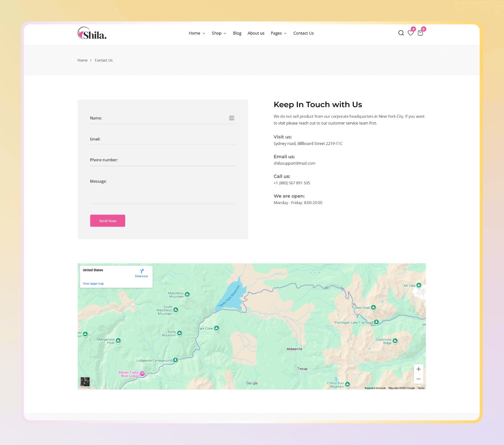Click View larger map link
The width and height of the screenshot is (504, 445).
[93, 284]
